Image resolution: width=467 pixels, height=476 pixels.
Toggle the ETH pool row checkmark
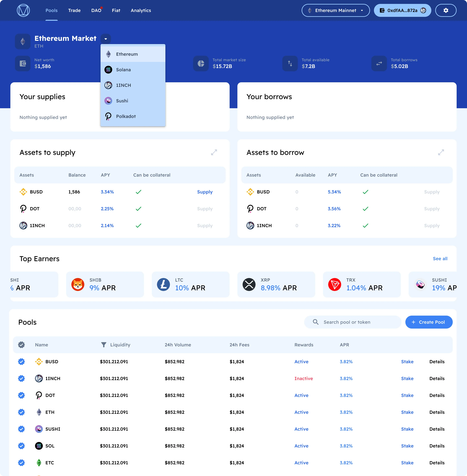(21, 412)
